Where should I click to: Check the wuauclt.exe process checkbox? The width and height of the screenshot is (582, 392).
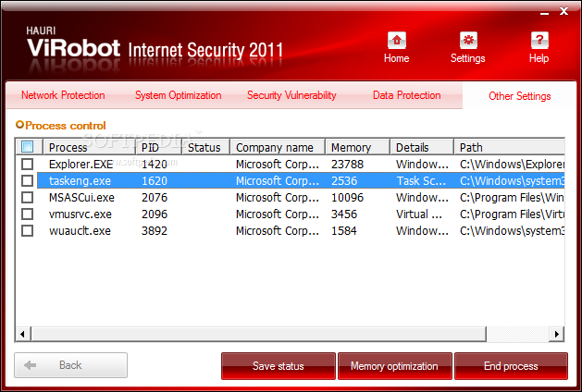27,231
